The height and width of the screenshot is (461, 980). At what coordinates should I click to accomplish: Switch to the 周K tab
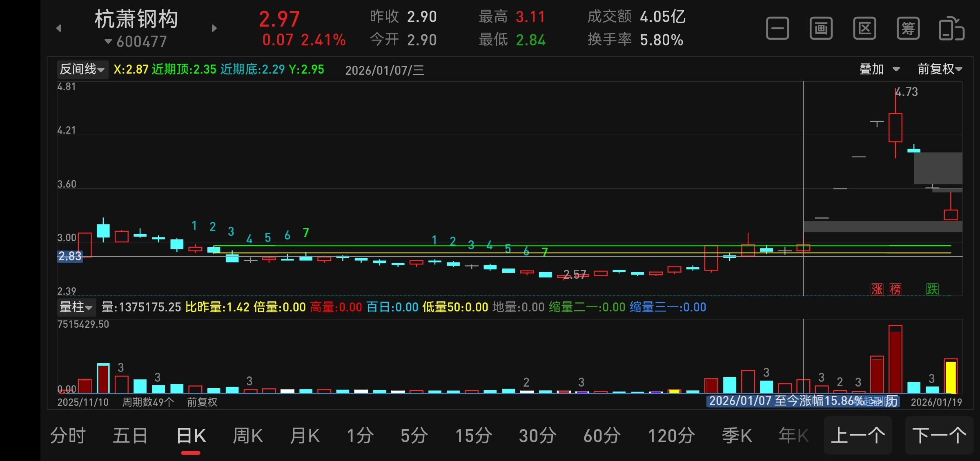click(x=247, y=436)
